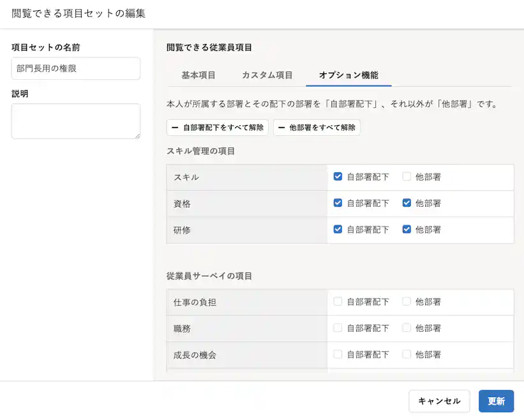
Task: Disable 自部署配下 checkbox for スキル
Action: [x=338, y=176]
